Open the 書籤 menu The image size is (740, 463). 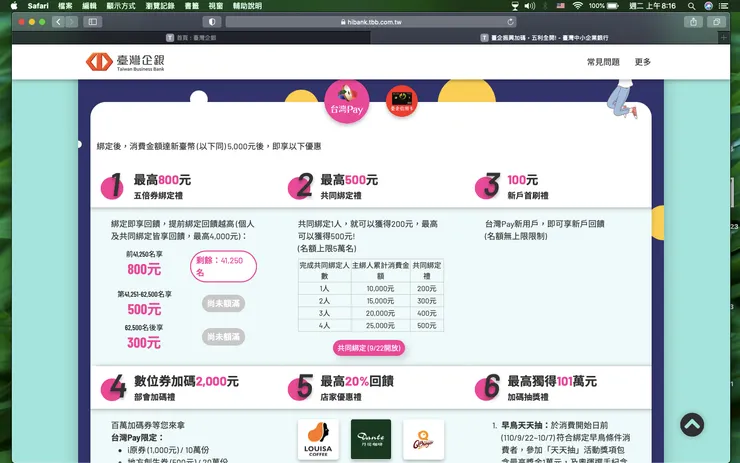click(192, 6)
